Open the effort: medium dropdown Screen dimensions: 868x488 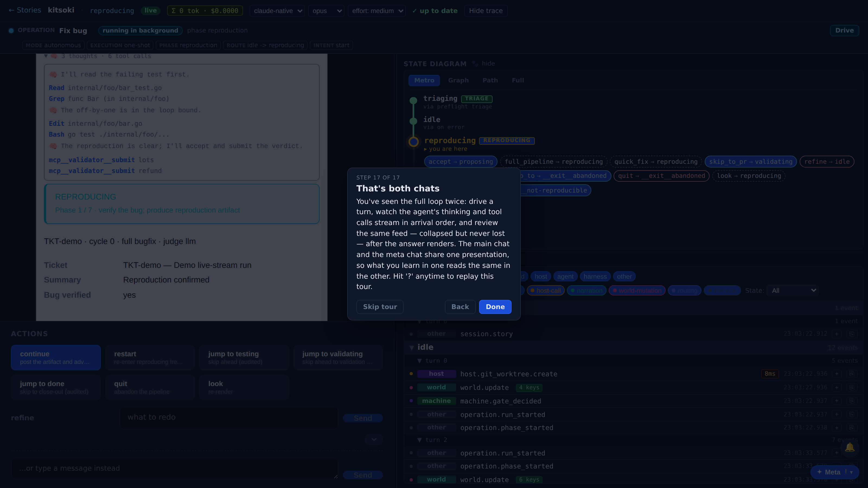(376, 11)
